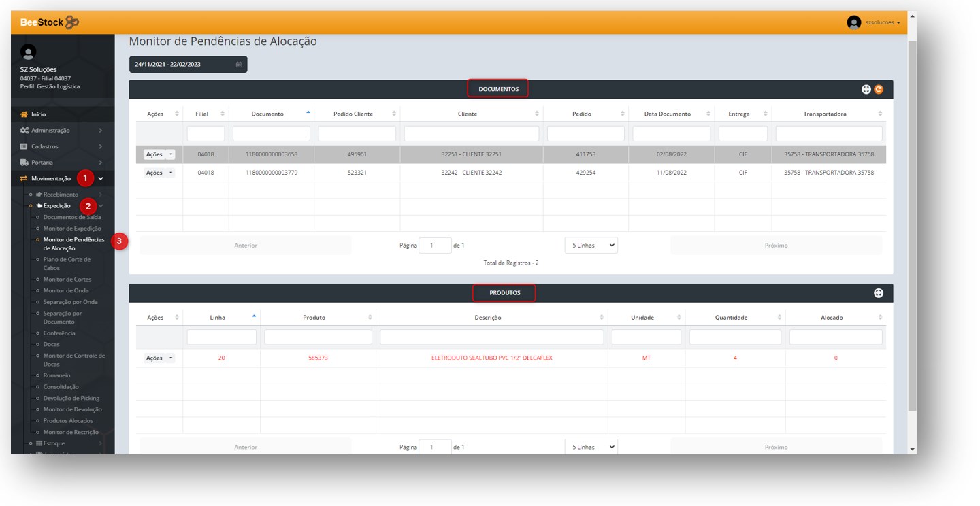Click the fullscreen icon in Produtos panel header
This screenshot has width=980, height=506.
[x=879, y=293]
